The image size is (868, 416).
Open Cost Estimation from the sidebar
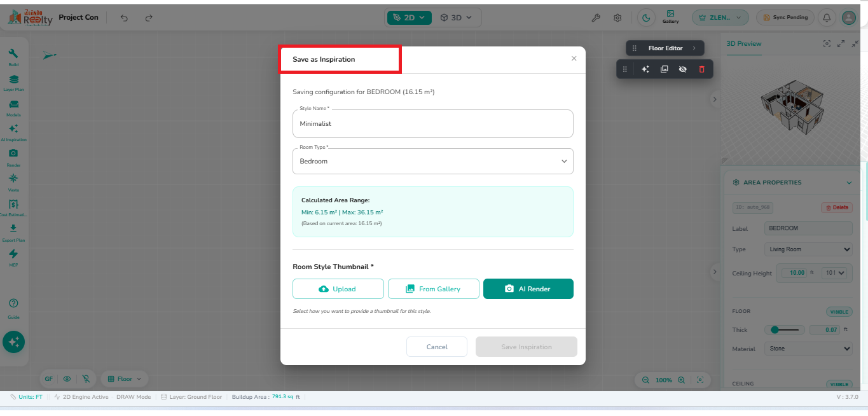pos(13,207)
